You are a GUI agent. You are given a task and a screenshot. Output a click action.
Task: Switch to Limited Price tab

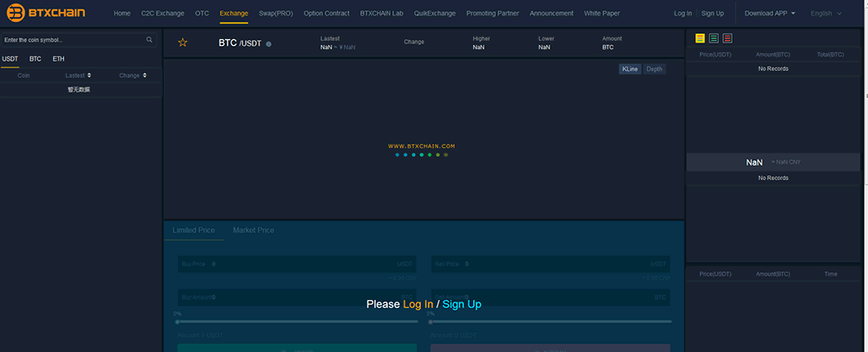tap(194, 230)
